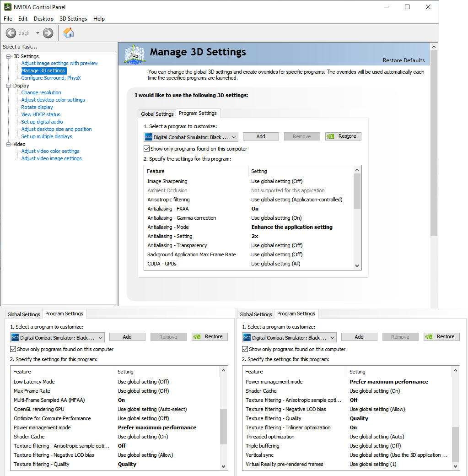This screenshot has width=468, height=476.
Task: Open Adjust desktop size and position
Action: 56,129
